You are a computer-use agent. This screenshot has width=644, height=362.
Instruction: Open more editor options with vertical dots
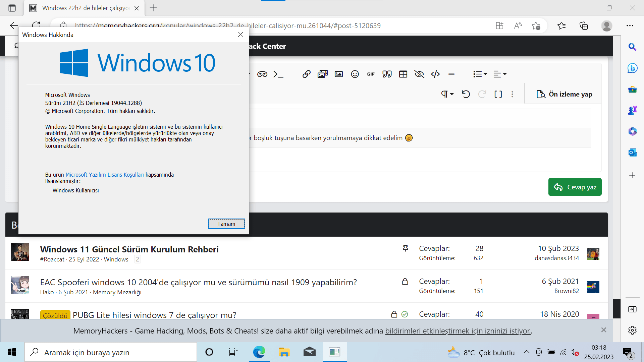[512, 94]
